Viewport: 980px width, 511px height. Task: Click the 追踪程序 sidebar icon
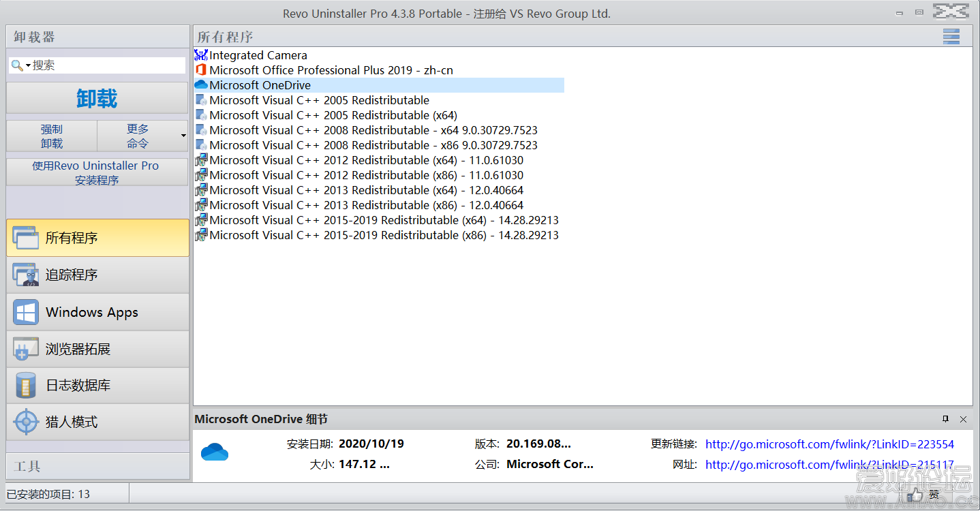click(26, 275)
